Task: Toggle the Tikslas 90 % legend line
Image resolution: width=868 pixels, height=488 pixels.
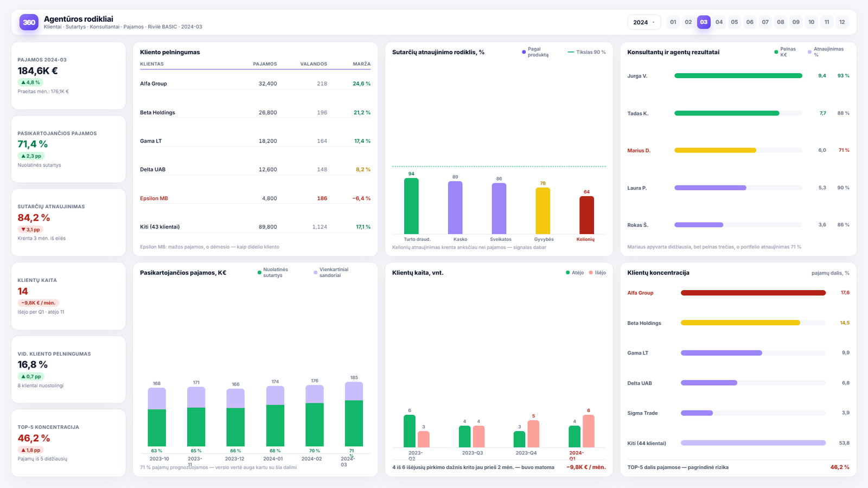Action: [x=587, y=52]
